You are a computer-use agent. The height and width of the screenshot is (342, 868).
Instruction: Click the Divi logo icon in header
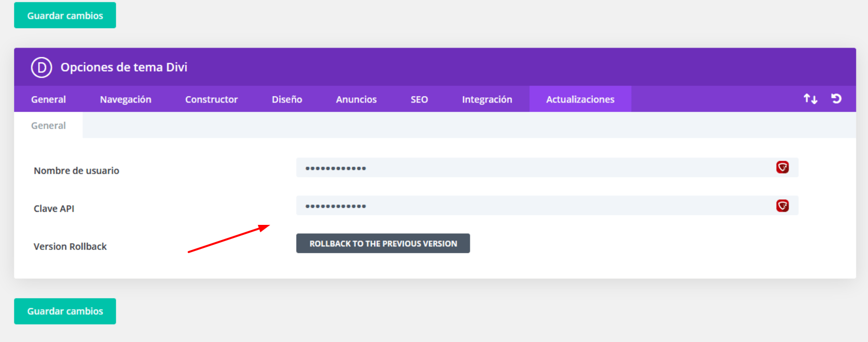tap(41, 67)
